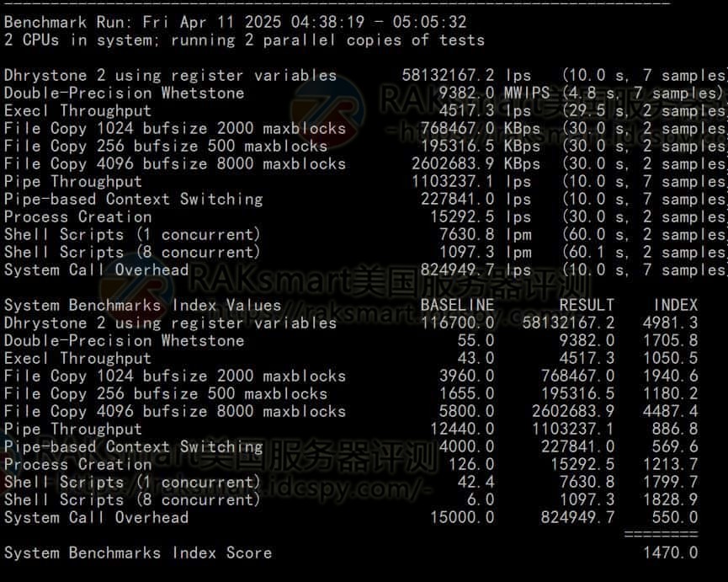Click the Process Creation baseline 126.0

click(x=471, y=464)
